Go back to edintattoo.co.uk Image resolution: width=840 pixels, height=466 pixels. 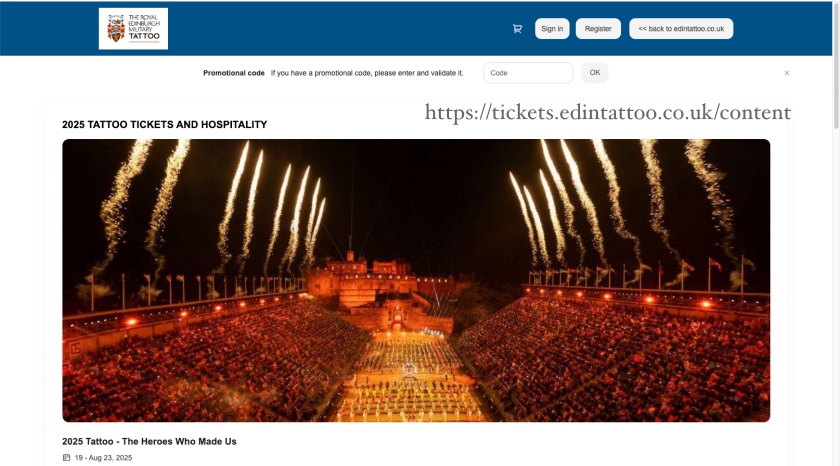click(681, 29)
